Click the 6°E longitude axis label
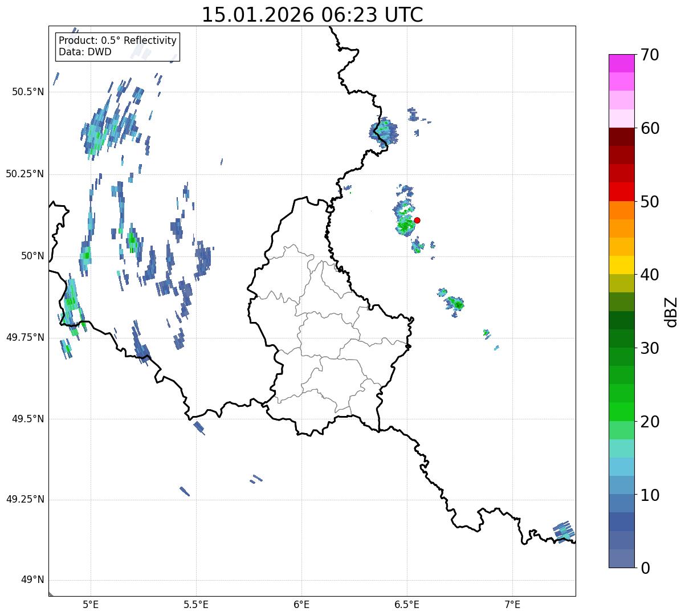 [301, 604]
